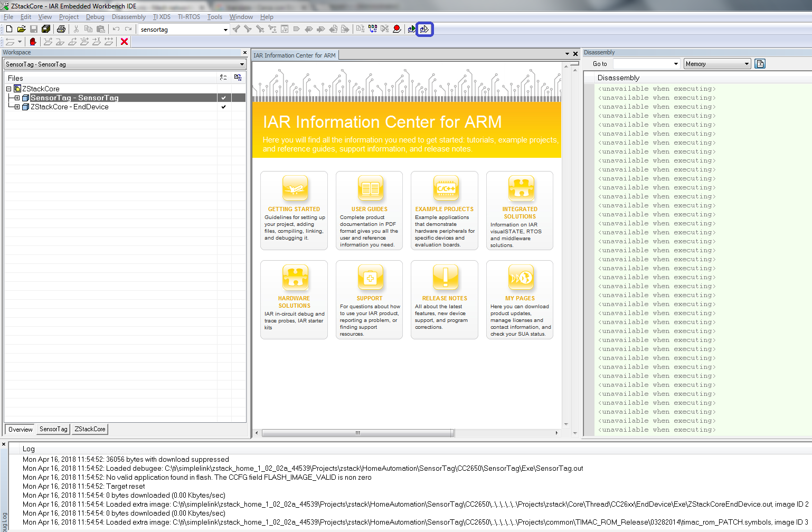Open the editor window list dropdown arrow

567,54
